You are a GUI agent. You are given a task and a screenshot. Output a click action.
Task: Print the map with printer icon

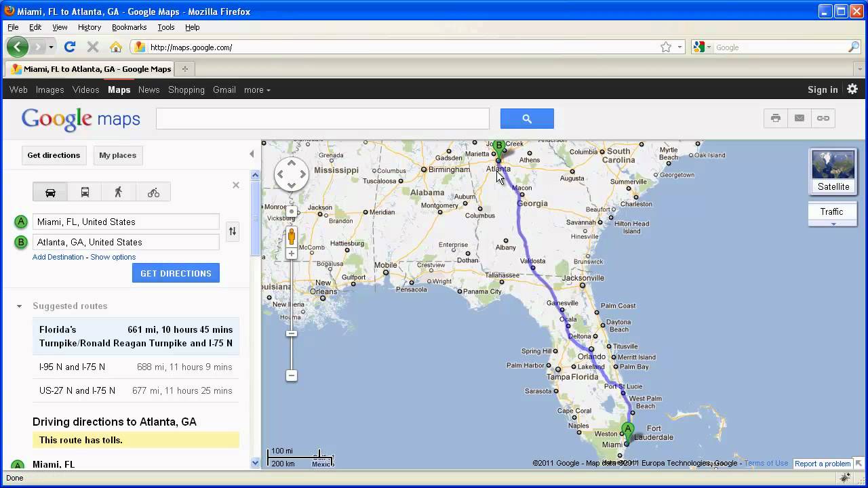point(776,118)
